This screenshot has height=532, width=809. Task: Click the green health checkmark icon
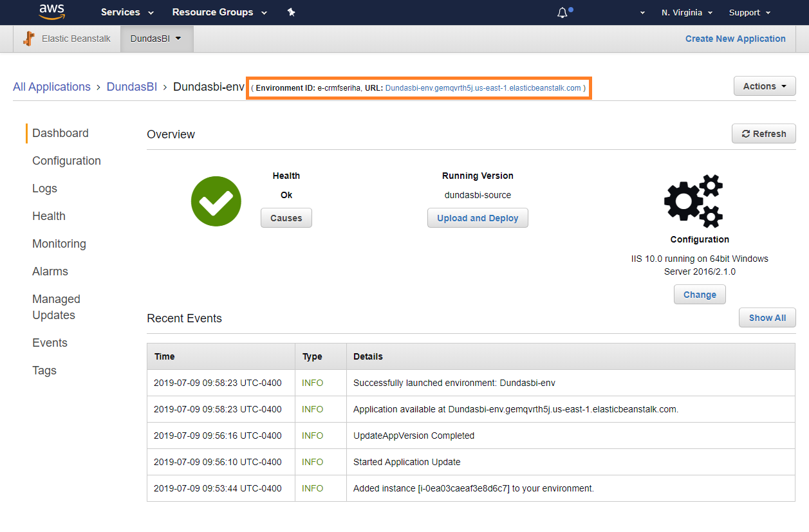(x=216, y=201)
